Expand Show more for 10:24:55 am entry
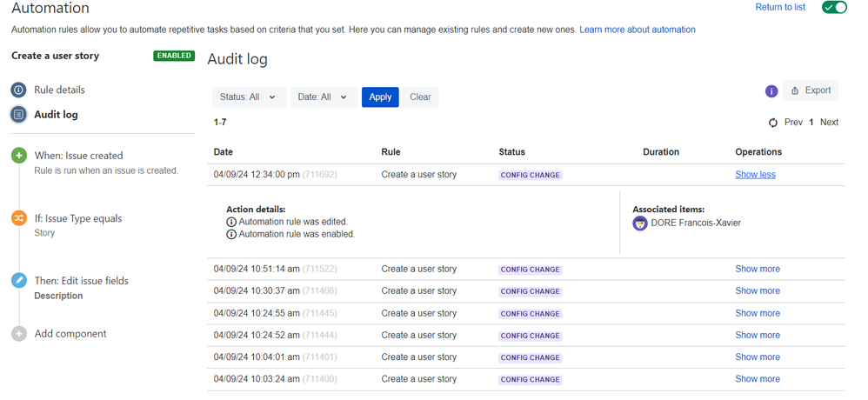 (758, 313)
